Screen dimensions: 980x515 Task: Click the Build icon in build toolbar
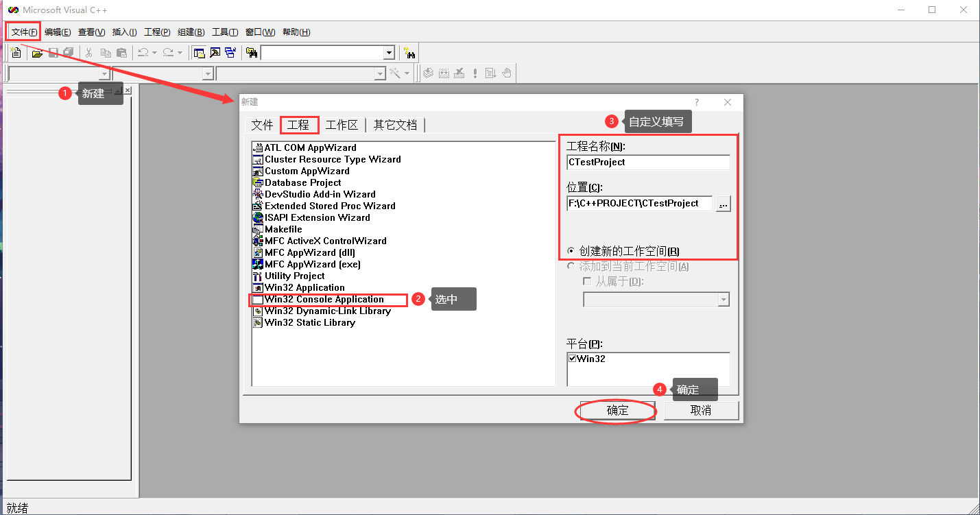(x=444, y=73)
